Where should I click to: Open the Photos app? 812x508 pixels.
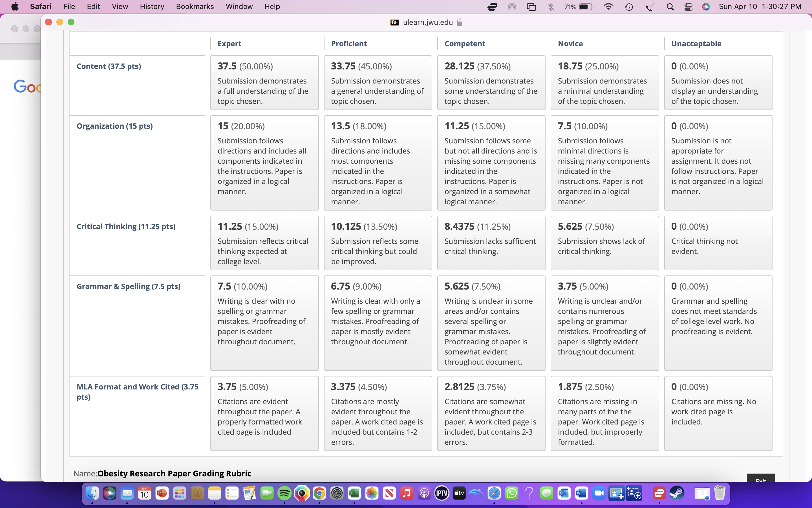372,493
